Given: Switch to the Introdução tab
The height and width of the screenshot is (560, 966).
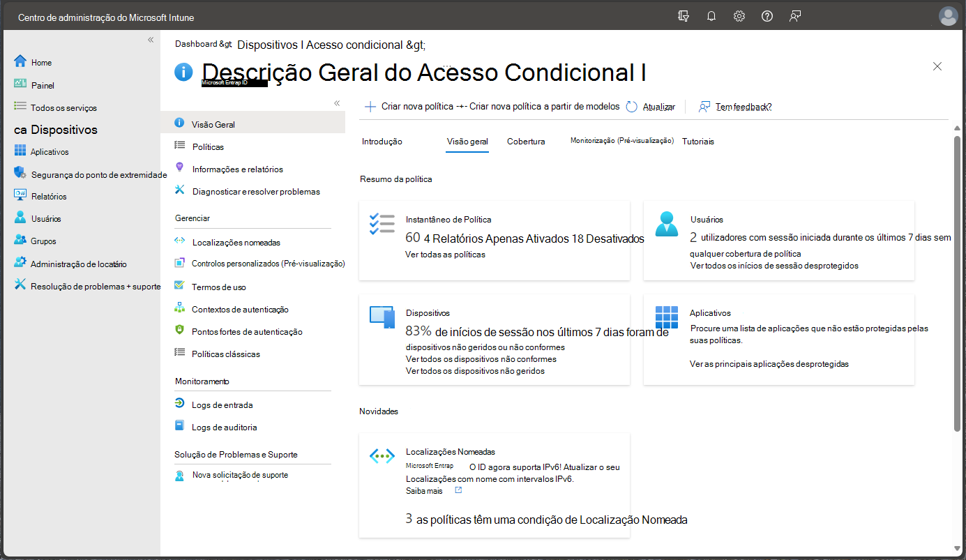Looking at the screenshot, I should [382, 142].
